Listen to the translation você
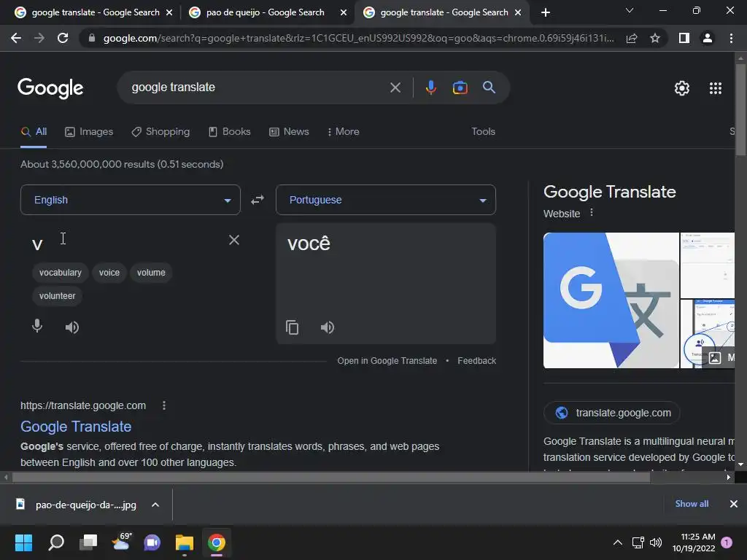Viewport: 747px width, 560px height. 328,327
